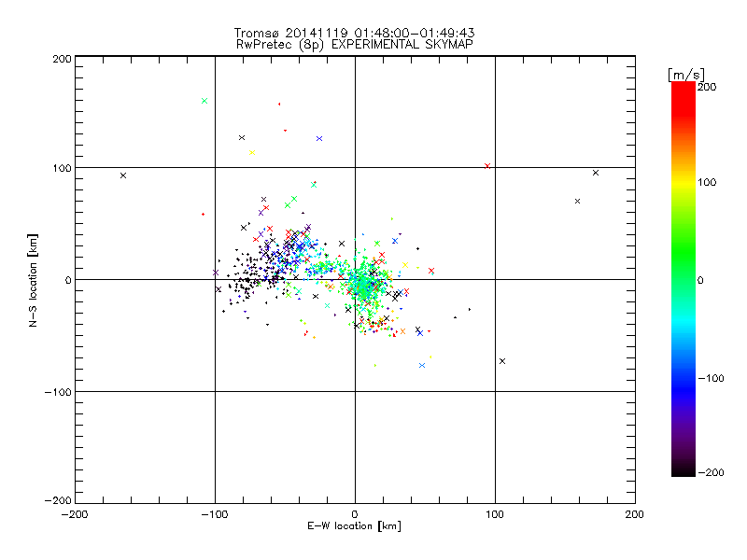747x560 pixels.
Task: Click black X marker near 105 km E-W, -73 km N-S
Action: (x=502, y=361)
